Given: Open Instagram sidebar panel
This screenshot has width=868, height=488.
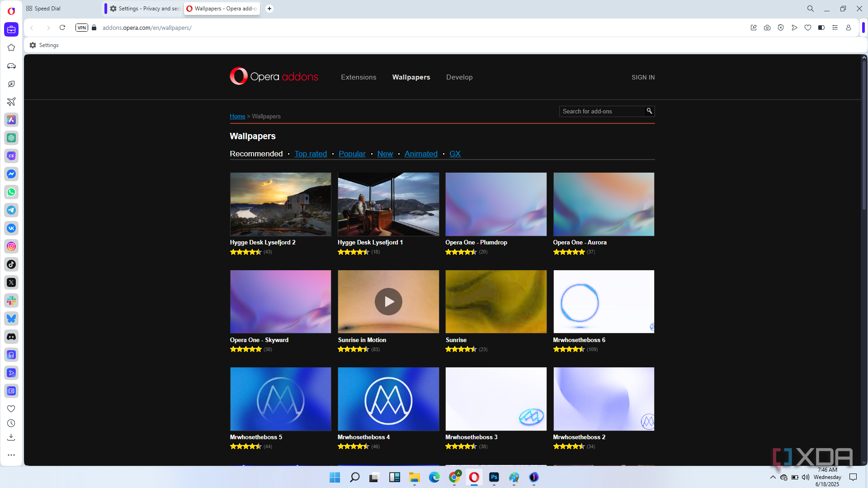Looking at the screenshot, I should (11, 246).
